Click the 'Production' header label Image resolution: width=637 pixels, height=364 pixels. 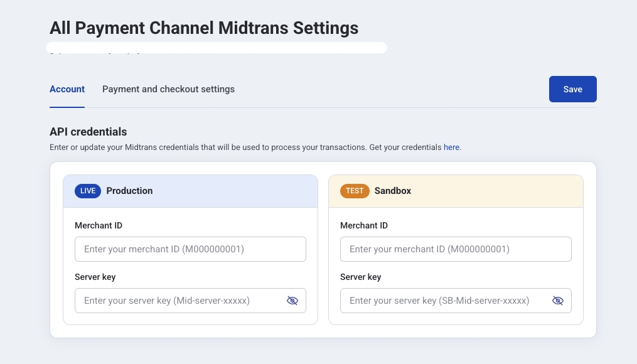pyautogui.click(x=129, y=191)
